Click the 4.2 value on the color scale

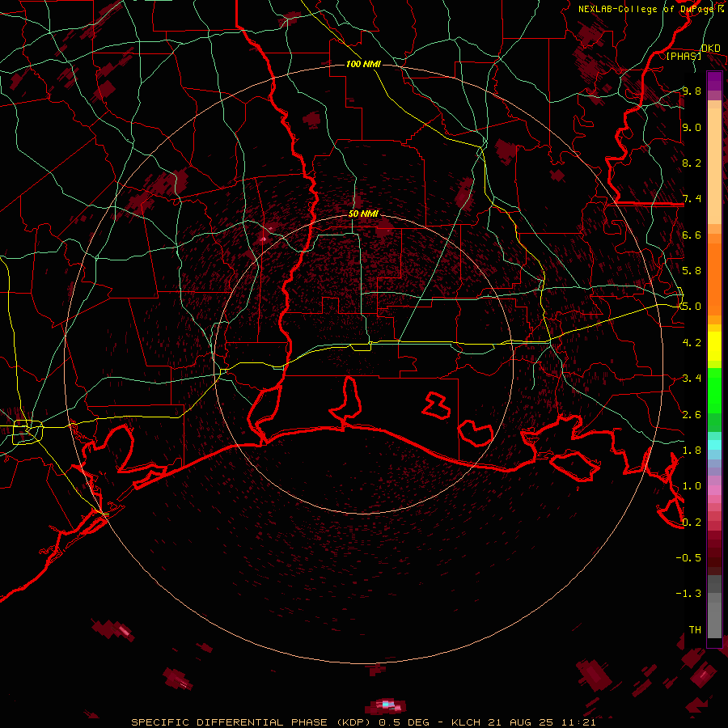[x=692, y=343]
